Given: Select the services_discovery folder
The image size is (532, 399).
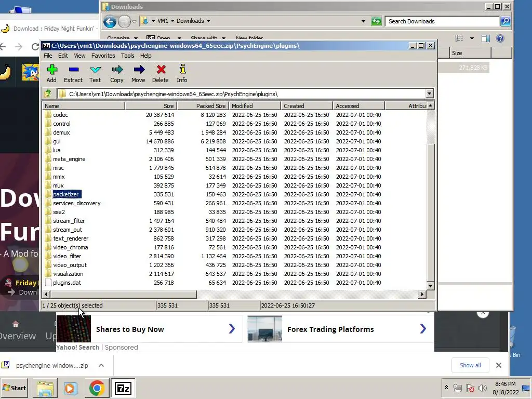Looking at the screenshot, I should coord(77,203).
